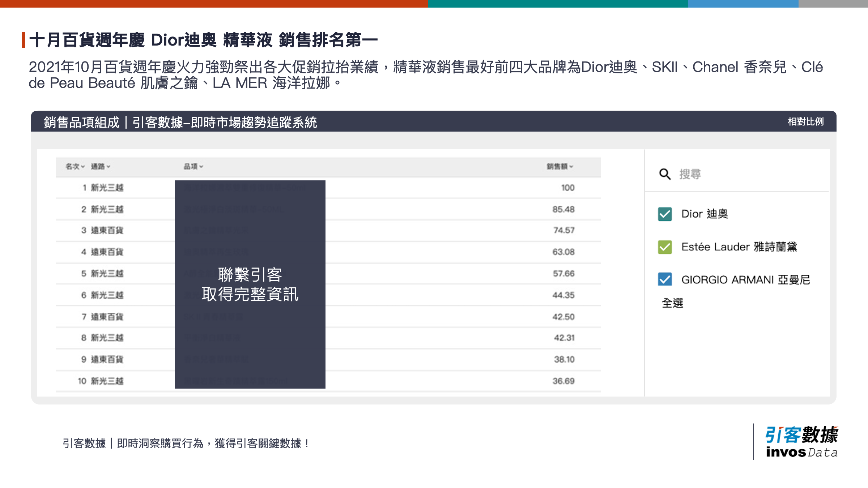This screenshot has height=488, width=868.
Task: Open the 品項 column dropdown
Action: pyautogui.click(x=193, y=166)
